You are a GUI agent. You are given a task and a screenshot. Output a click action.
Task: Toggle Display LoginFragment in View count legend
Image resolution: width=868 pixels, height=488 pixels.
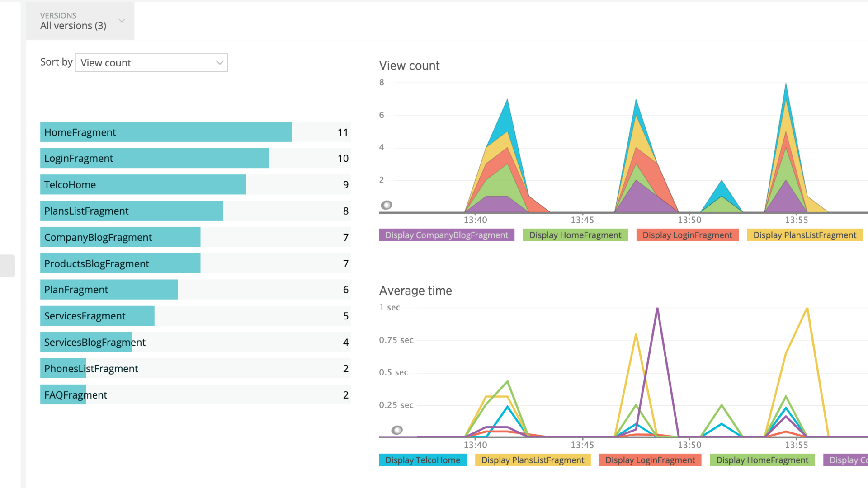coord(687,235)
